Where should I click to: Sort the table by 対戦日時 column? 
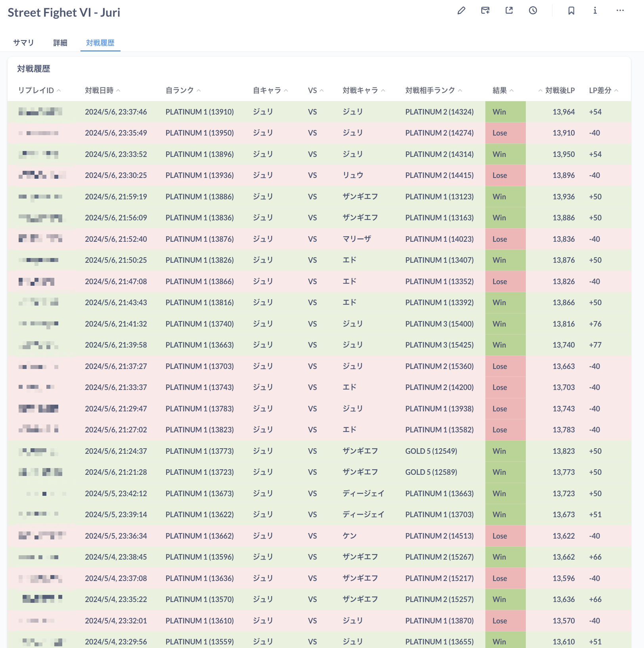click(x=99, y=90)
